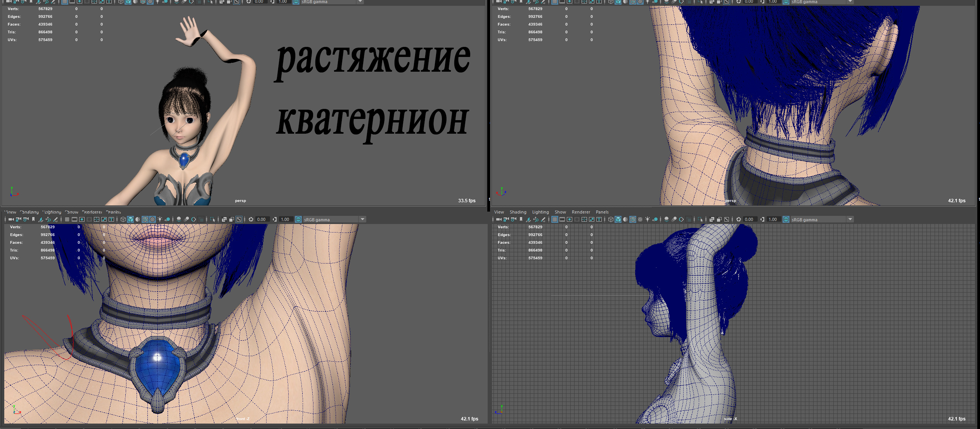This screenshot has height=429, width=980.
Task: Click grease pencil icon in bottom-left front panel
Action: coord(55,219)
